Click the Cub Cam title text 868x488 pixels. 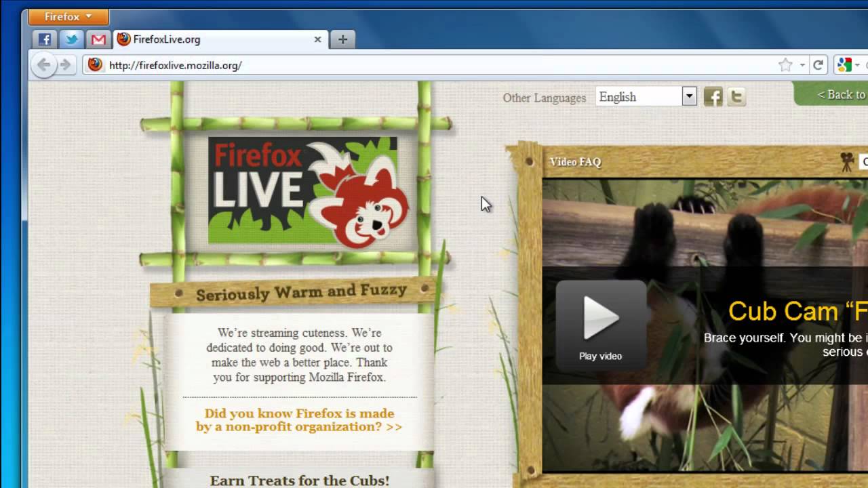797,311
